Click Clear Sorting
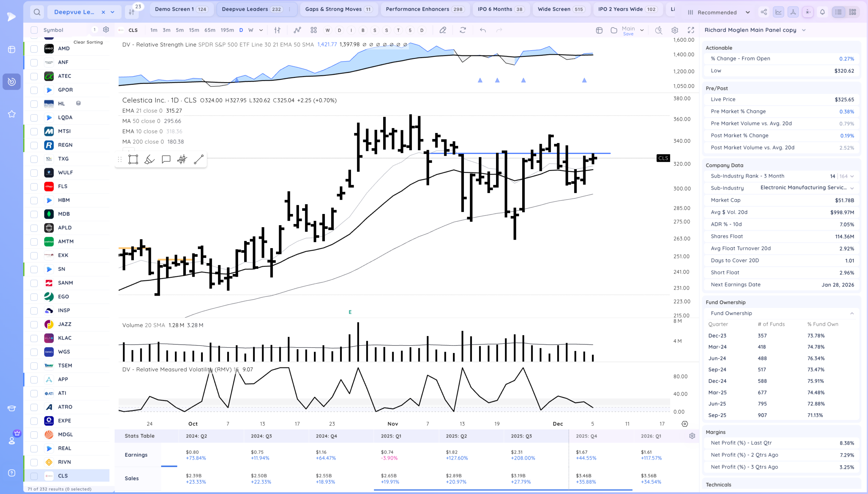This screenshot has width=868, height=494. pos(88,42)
